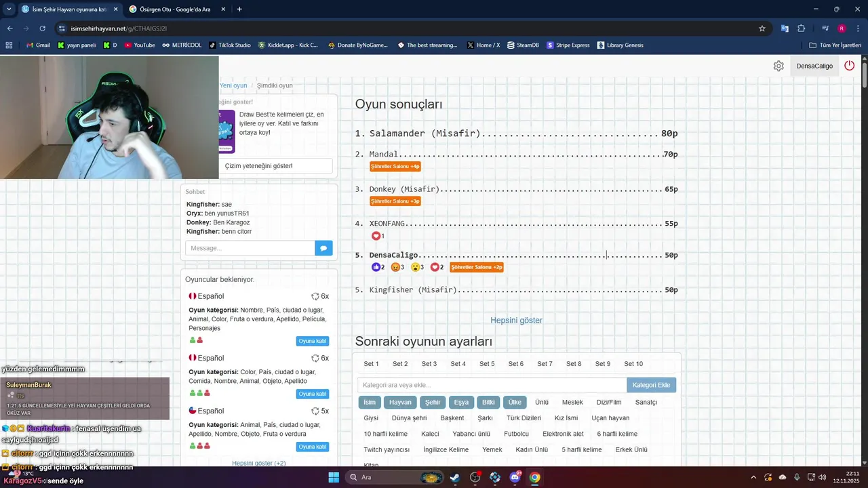Expand the tab search dropdown in Chrome
The width and height of the screenshot is (868, 488).
pos(9,9)
